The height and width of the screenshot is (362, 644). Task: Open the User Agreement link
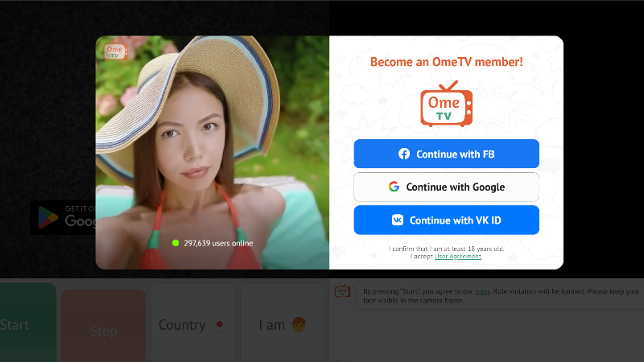(458, 257)
